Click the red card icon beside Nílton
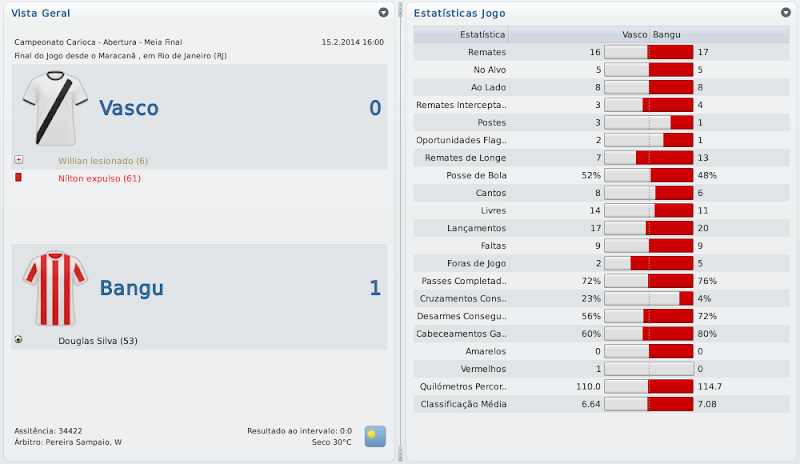The width and height of the screenshot is (800, 464). [18, 178]
